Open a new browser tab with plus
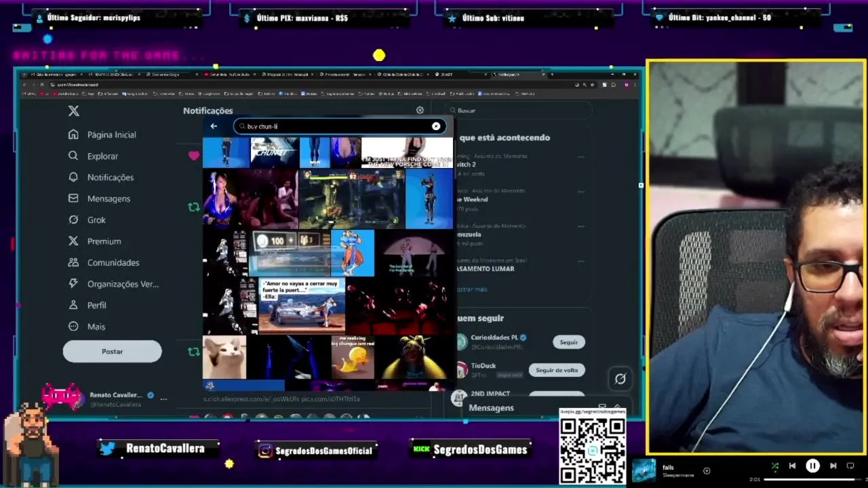Viewport: 868px width, 488px height. pyautogui.click(x=552, y=74)
